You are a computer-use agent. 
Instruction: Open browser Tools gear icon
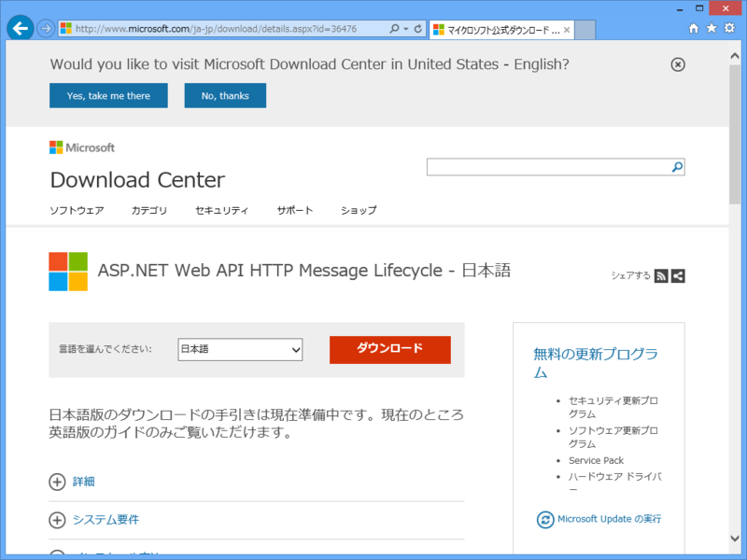tap(729, 28)
